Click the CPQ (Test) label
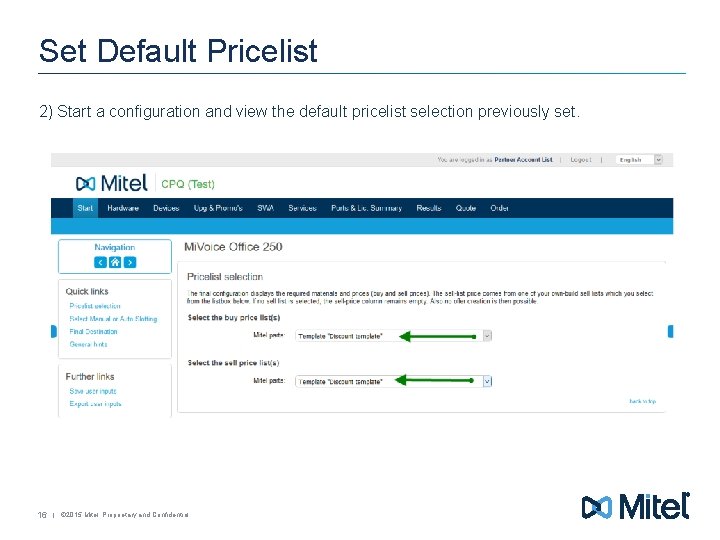This screenshot has width=720, height=540. tap(188, 184)
